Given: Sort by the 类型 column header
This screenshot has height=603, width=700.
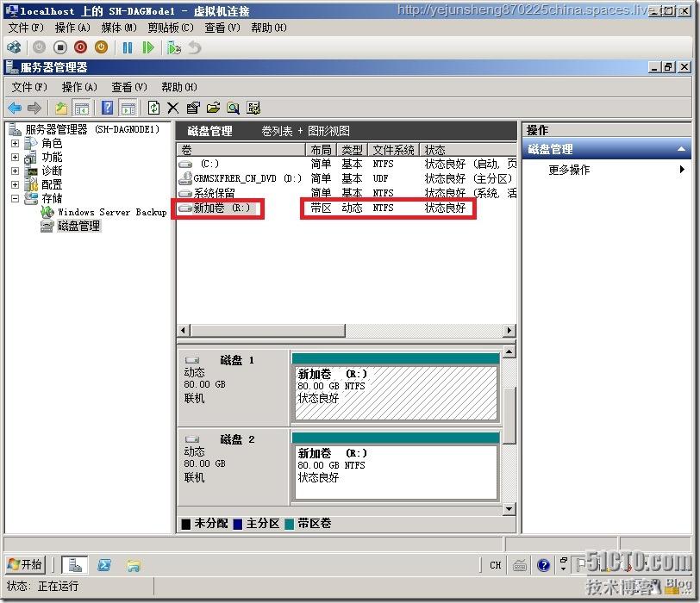Looking at the screenshot, I should [352, 150].
